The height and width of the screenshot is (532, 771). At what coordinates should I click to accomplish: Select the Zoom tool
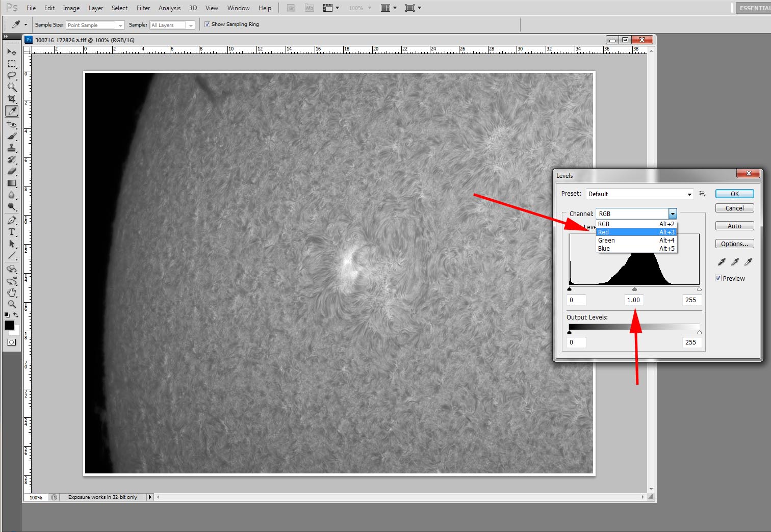(12, 304)
